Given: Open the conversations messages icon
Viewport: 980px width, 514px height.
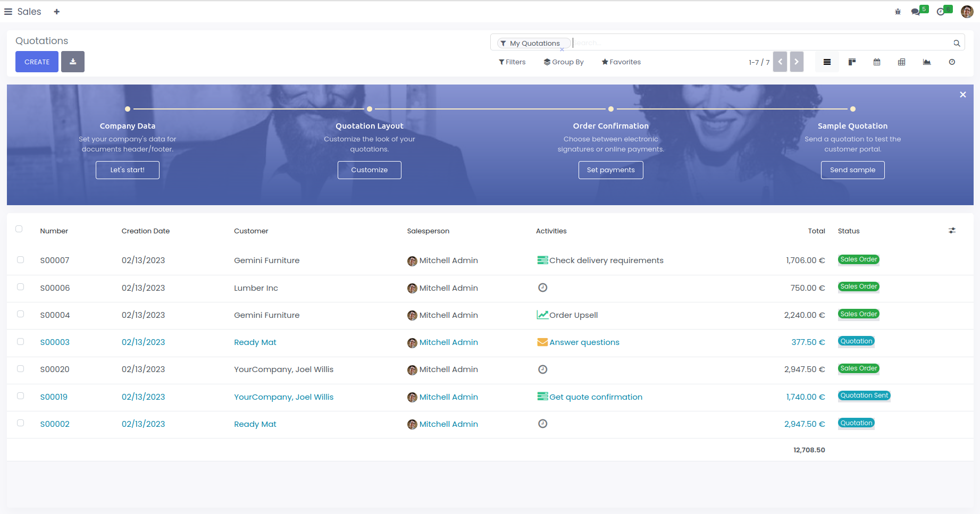Looking at the screenshot, I should [x=916, y=12].
